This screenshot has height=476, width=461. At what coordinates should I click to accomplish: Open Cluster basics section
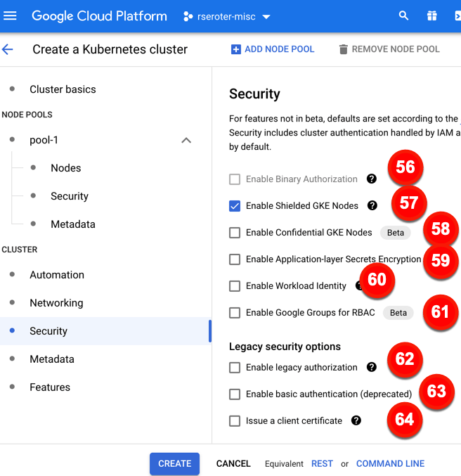(x=63, y=89)
